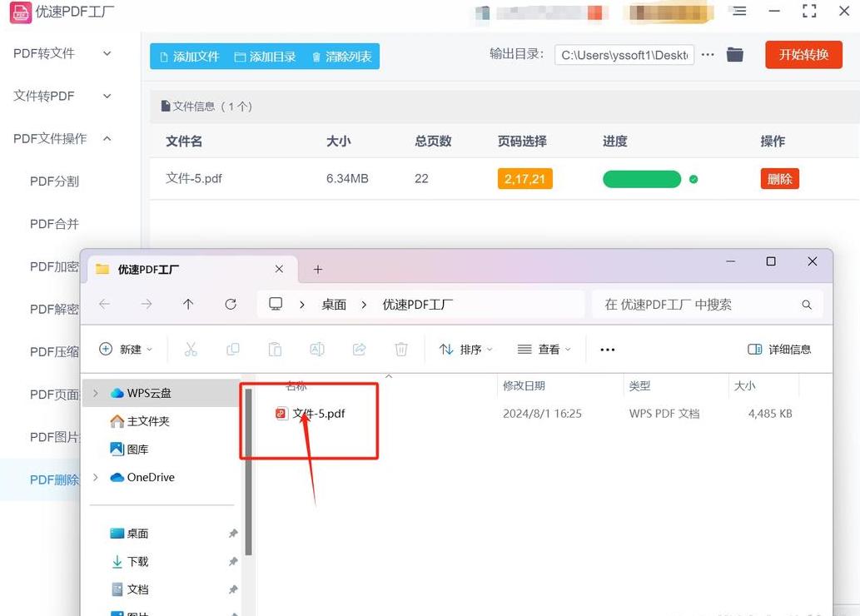Sort by 类型 column header
The image size is (860, 616).
point(639,385)
